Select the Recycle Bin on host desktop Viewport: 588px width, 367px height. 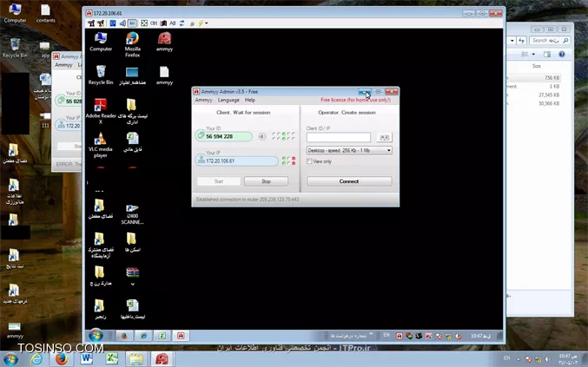15,48
